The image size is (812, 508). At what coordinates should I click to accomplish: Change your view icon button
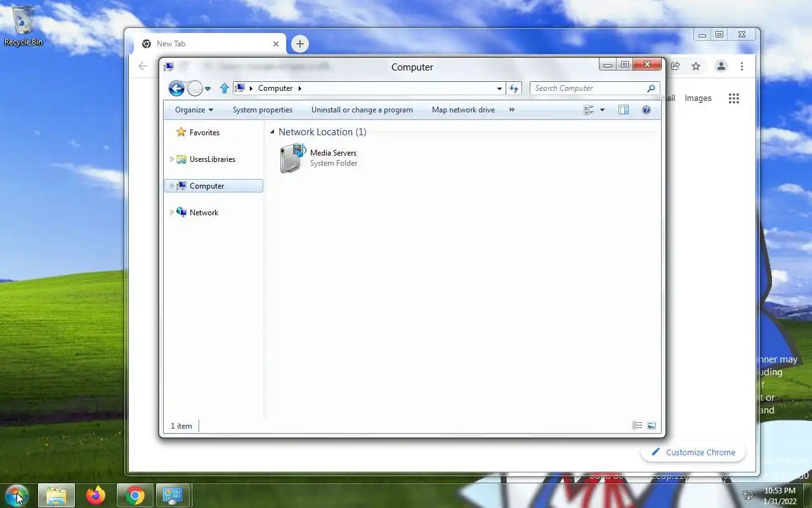pyautogui.click(x=589, y=110)
